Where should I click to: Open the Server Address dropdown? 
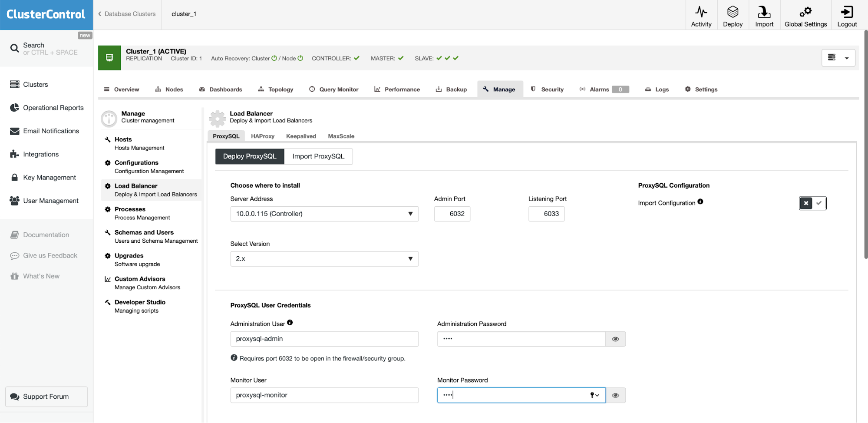[324, 214]
